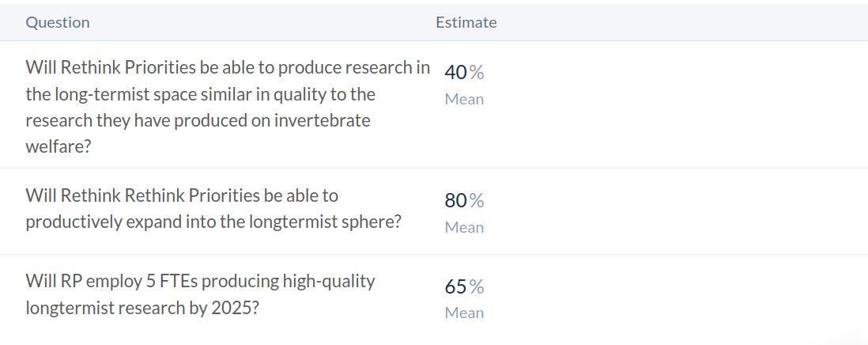This screenshot has height=345, width=868.
Task: Open the productively expand longtermist question
Action: coord(213,208)
